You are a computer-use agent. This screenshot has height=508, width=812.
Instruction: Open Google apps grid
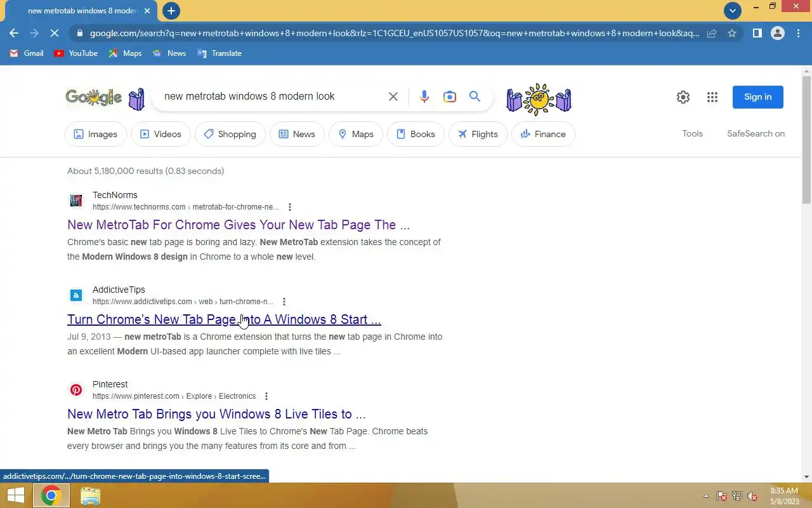click(x=712, y=97)
